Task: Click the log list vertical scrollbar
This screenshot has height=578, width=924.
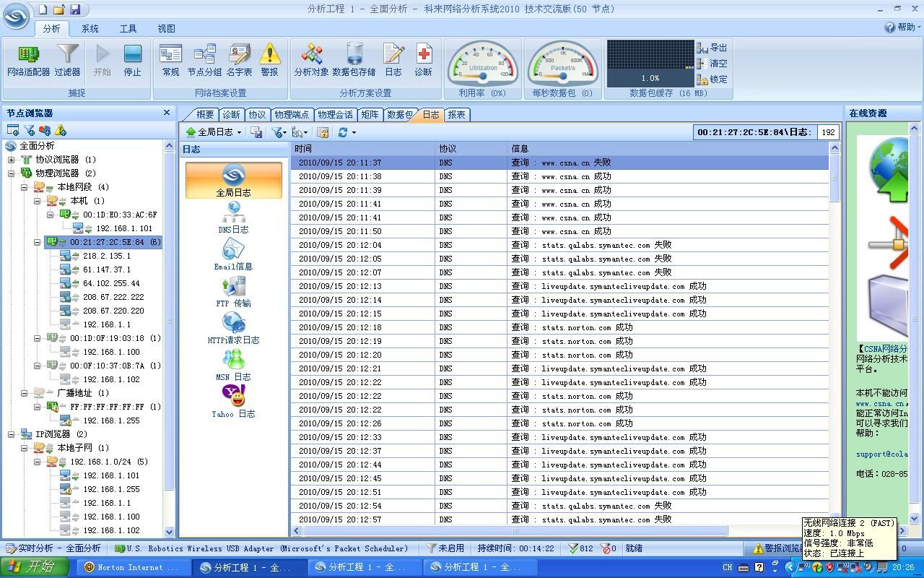Action: click(x=835, y=325)
